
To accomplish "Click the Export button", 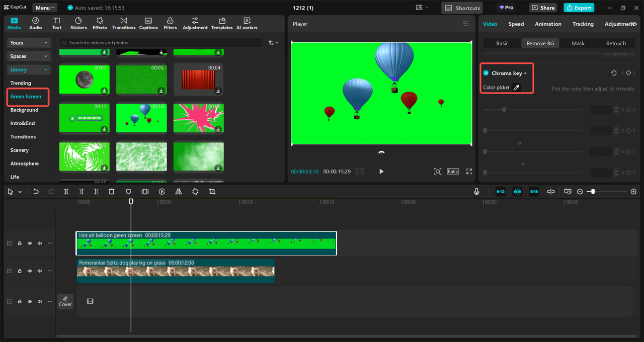I will coord(579,8).
